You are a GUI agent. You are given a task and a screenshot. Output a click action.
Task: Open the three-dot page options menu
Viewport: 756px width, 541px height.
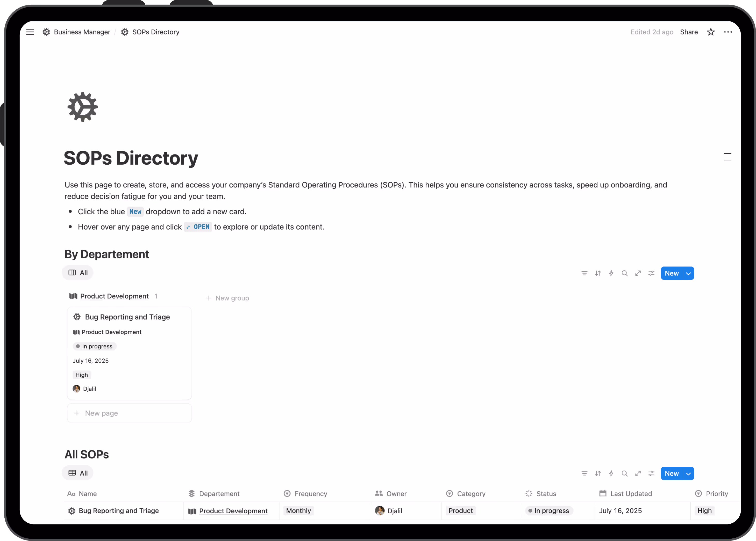tap(728, 32)
